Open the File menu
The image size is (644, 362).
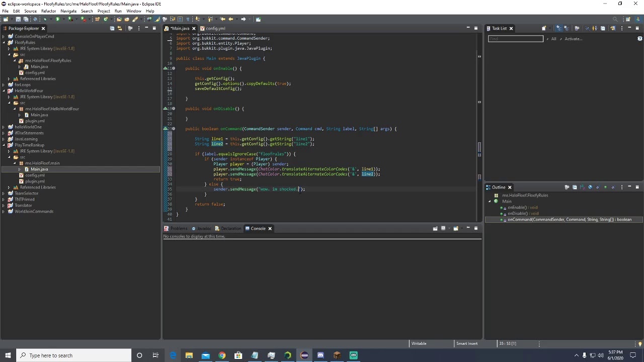[5, 11]
